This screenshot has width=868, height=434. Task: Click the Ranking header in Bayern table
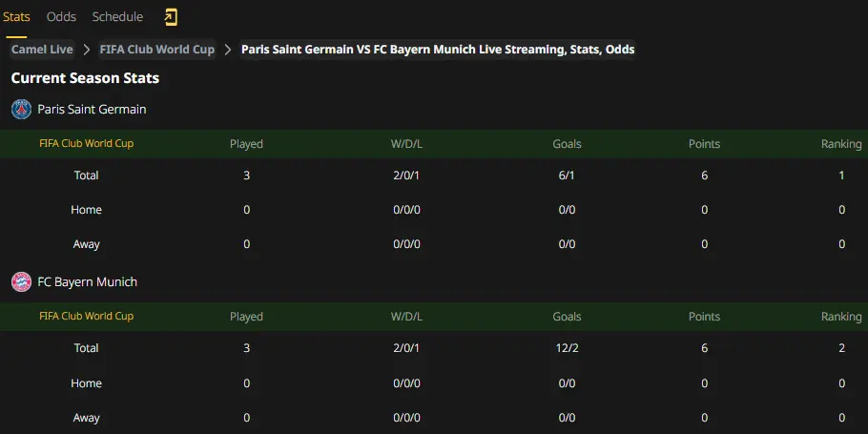841,317
